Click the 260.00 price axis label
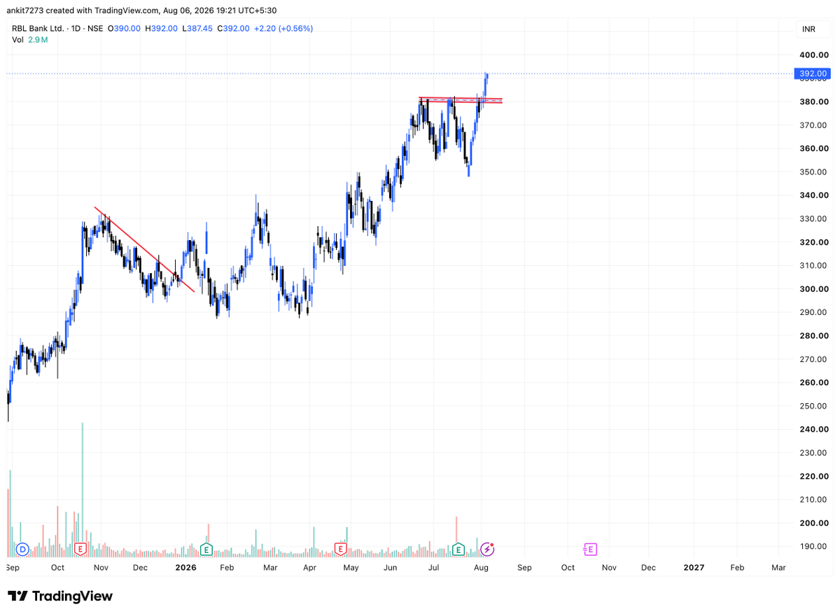Image resolution: width=840 pixels, height=616 pixels. (x=814, y=383)
